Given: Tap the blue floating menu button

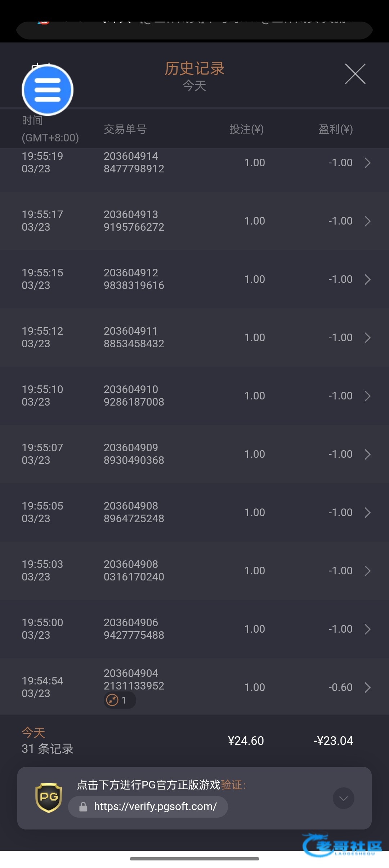Looking at the screenshot, I should point(48,90).
